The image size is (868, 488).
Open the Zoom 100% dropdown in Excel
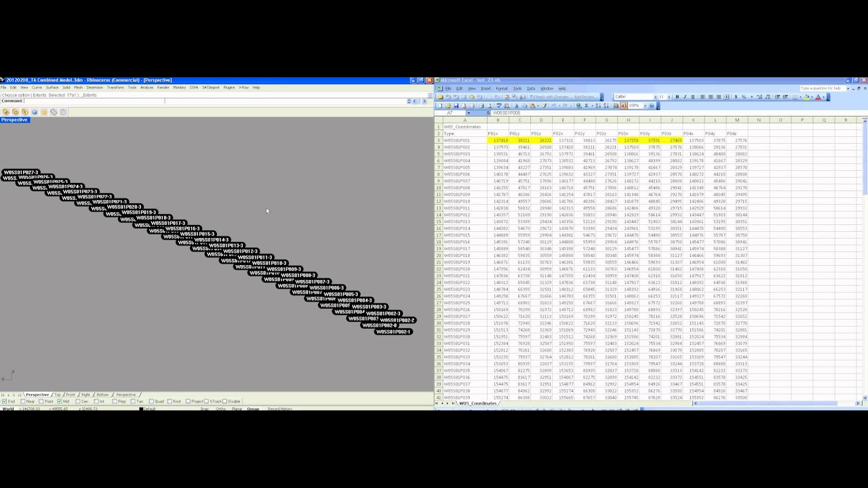coord(645,106)
